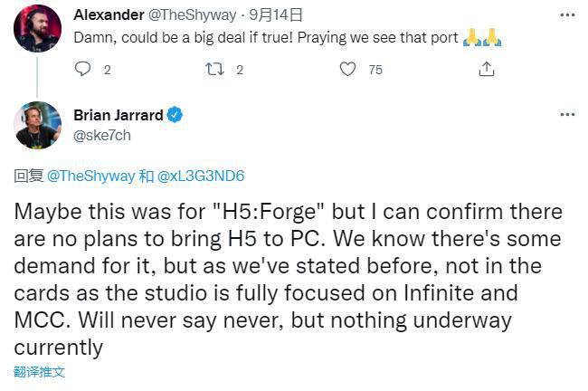Click Brian Jarrard's blue verified badge
This screenshot has height=391, width=588.
pyautogui.click(x=175, y=115)
